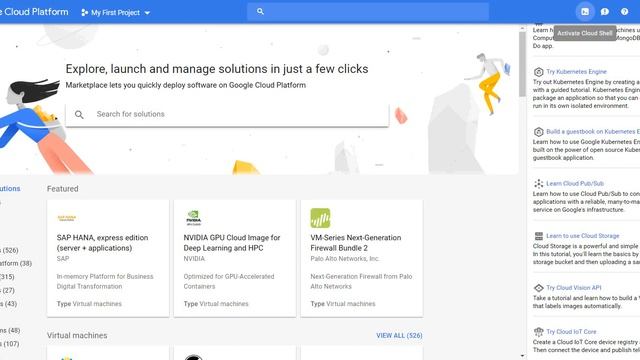Image resolution: width=640 pixels, height=360 pixels.
Task: Open the Help question mark icon
Action: [624, 12]
